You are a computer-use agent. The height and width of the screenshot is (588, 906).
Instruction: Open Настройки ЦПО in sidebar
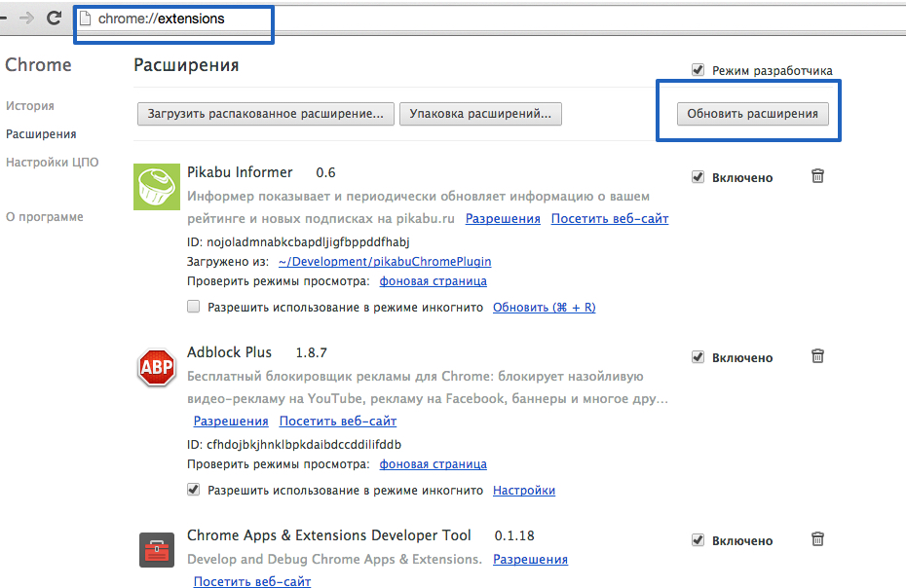click(52, 163)
